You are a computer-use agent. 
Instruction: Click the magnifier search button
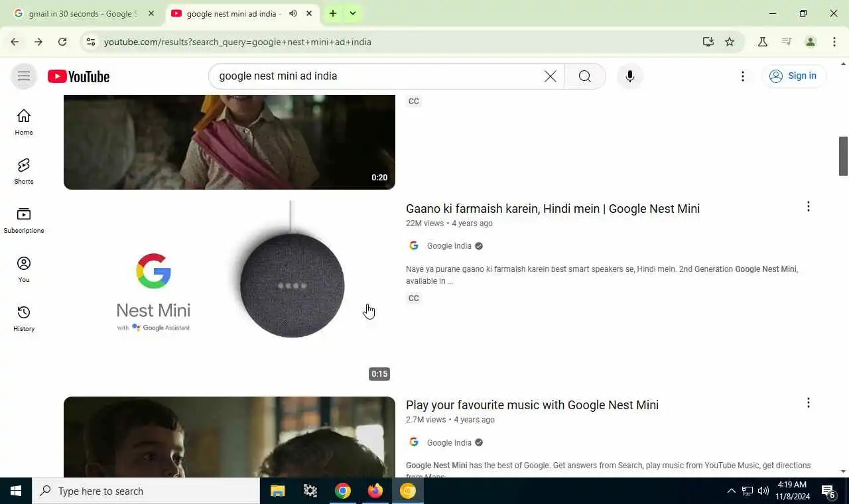[x=584, y=76]
